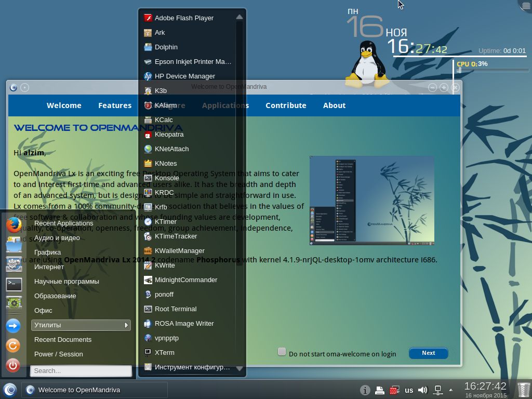Open the printer icon in system tray
Screen dimensions: 532x399
tap(380, 390)
